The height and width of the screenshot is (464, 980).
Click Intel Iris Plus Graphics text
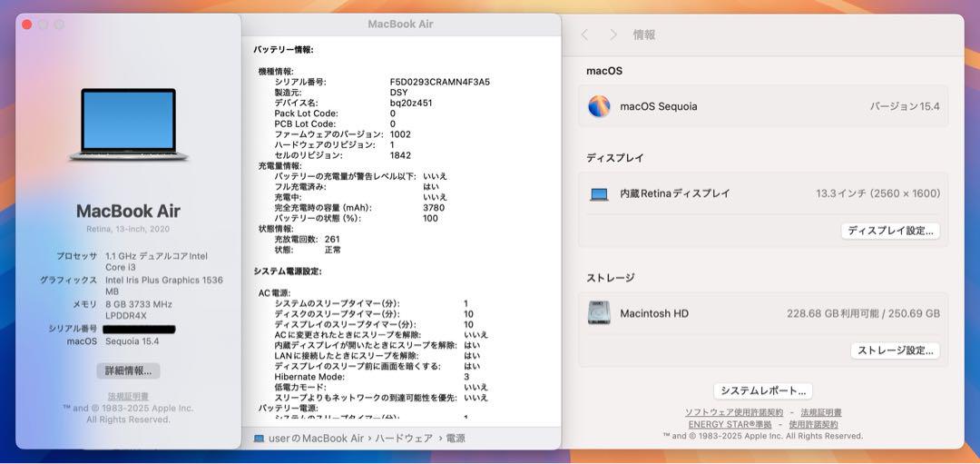164,286
